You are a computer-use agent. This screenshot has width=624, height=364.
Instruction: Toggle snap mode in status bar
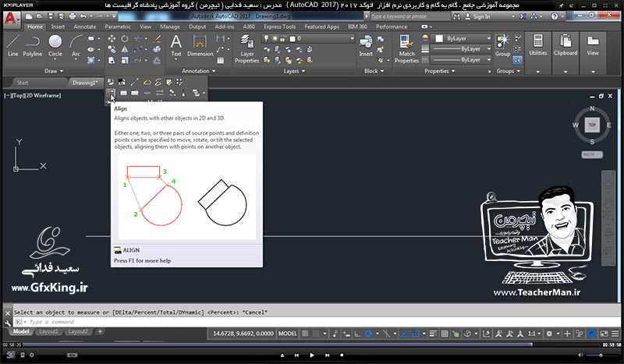tap(316, 334)
